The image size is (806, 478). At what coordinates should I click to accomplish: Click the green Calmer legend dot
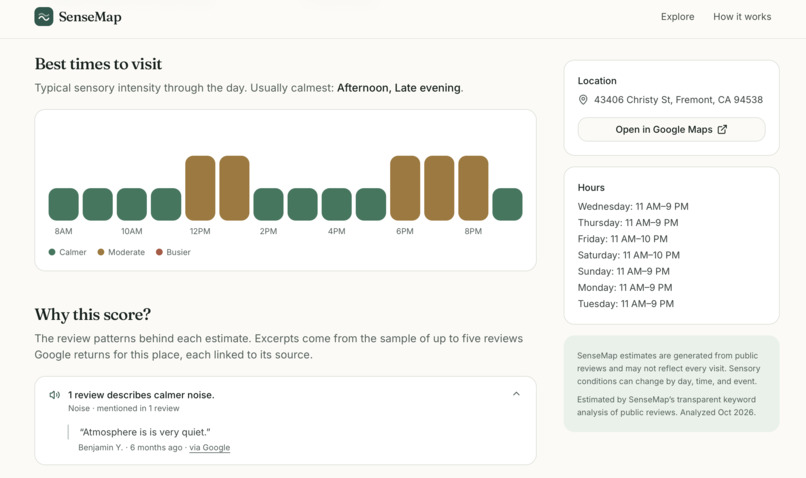click(52, 252)
